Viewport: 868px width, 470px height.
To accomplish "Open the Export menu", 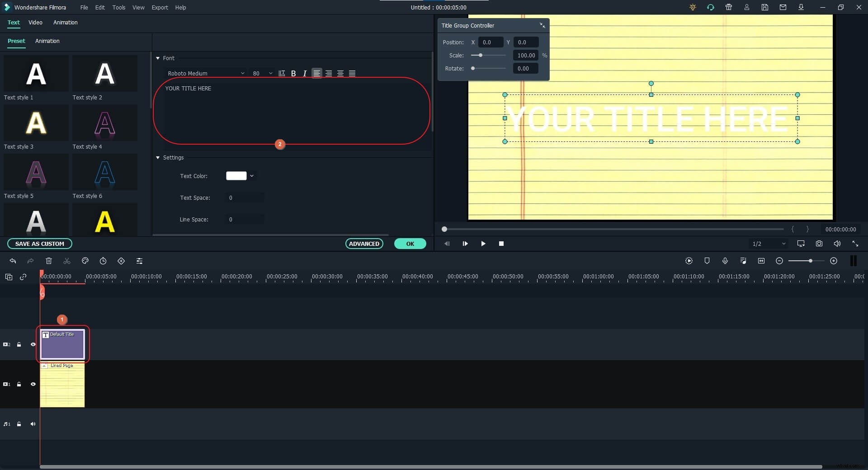I will click(160, 7).
